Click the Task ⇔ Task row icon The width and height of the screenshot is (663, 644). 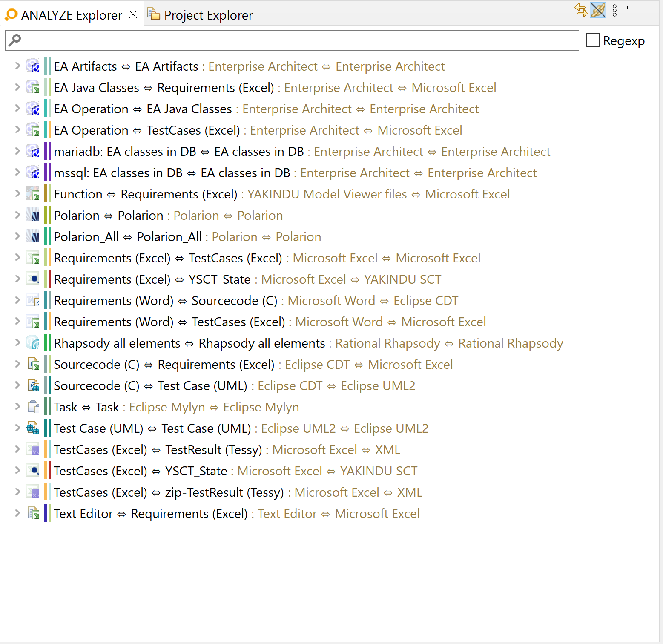click(33, 407)
